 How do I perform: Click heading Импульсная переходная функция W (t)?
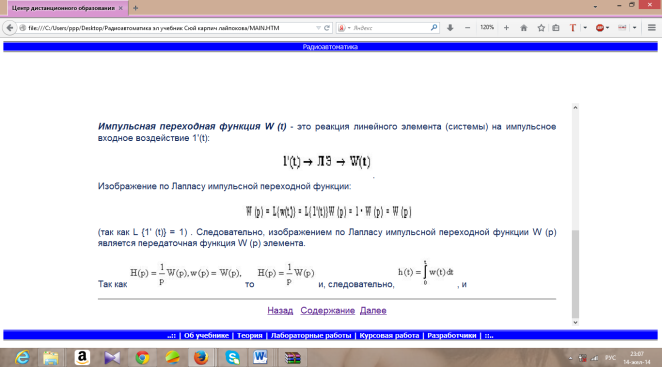point(192,126)
